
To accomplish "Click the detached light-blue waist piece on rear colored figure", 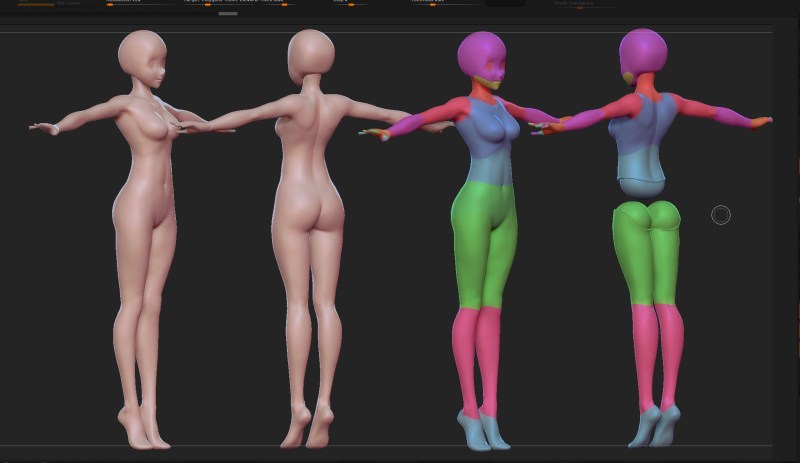I will 642,187.
